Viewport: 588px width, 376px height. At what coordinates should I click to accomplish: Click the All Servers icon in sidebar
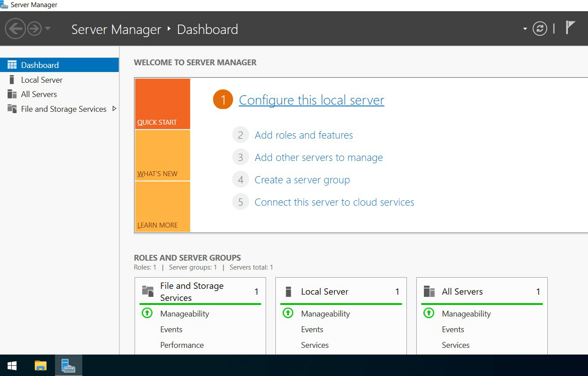coord(12,94)
